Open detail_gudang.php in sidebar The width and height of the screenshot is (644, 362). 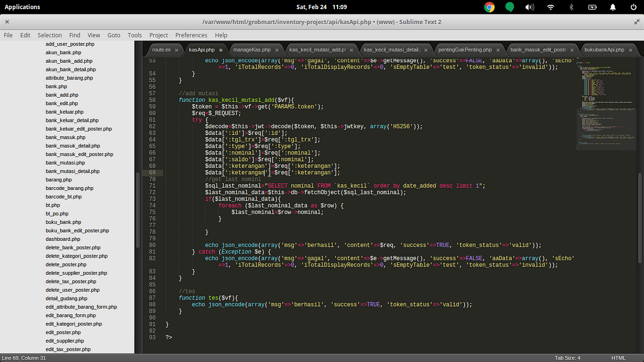point(66,298)
